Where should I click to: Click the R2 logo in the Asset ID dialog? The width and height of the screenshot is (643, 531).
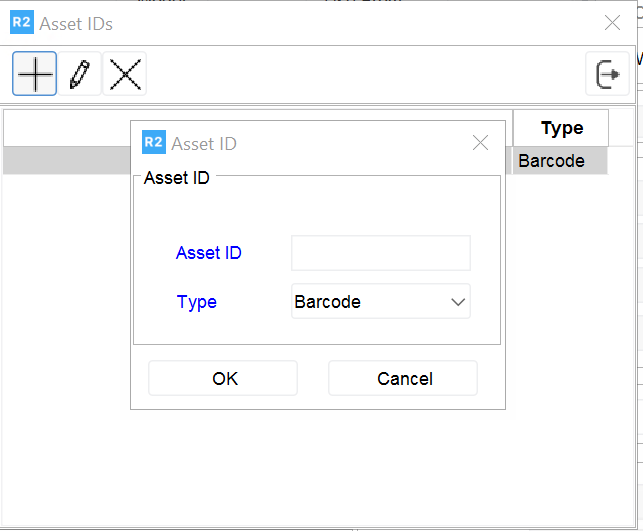point(154,143)
